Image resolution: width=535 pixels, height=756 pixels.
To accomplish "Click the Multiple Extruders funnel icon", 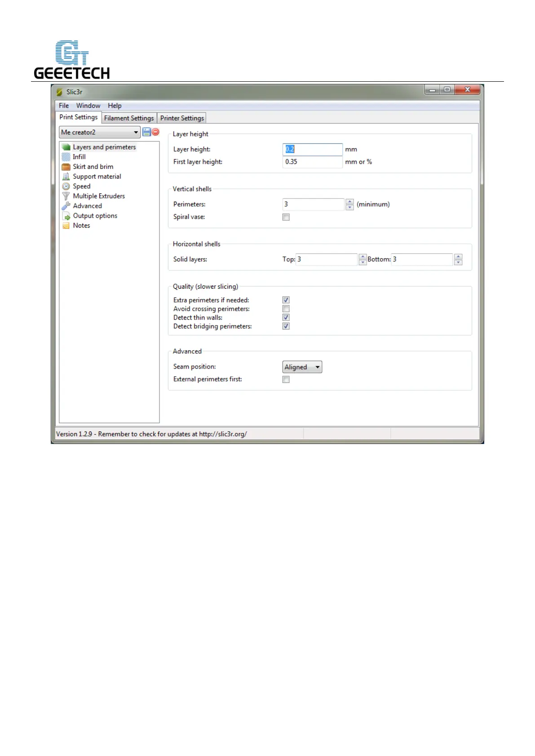I will (x=66, y=196).
